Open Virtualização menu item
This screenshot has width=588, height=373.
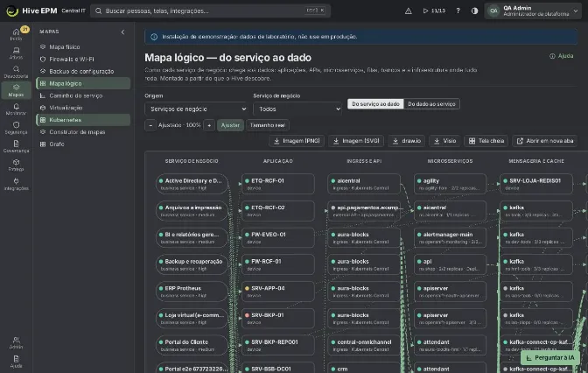tap(83, 108)
